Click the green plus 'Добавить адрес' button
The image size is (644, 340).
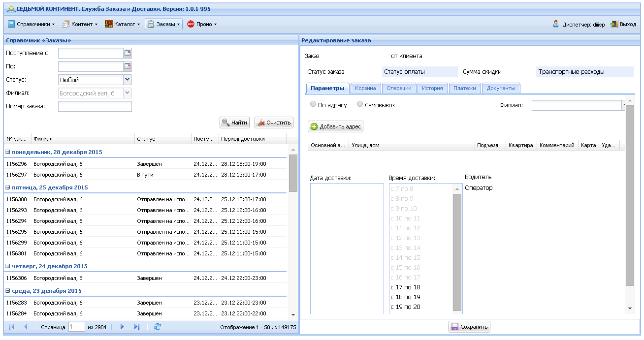[336, 127]
